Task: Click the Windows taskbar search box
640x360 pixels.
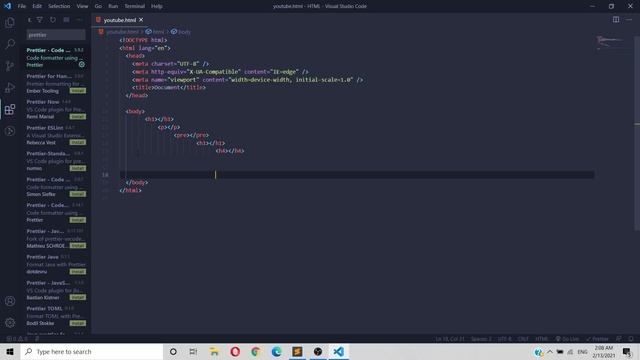Action: tap(92, 351)
